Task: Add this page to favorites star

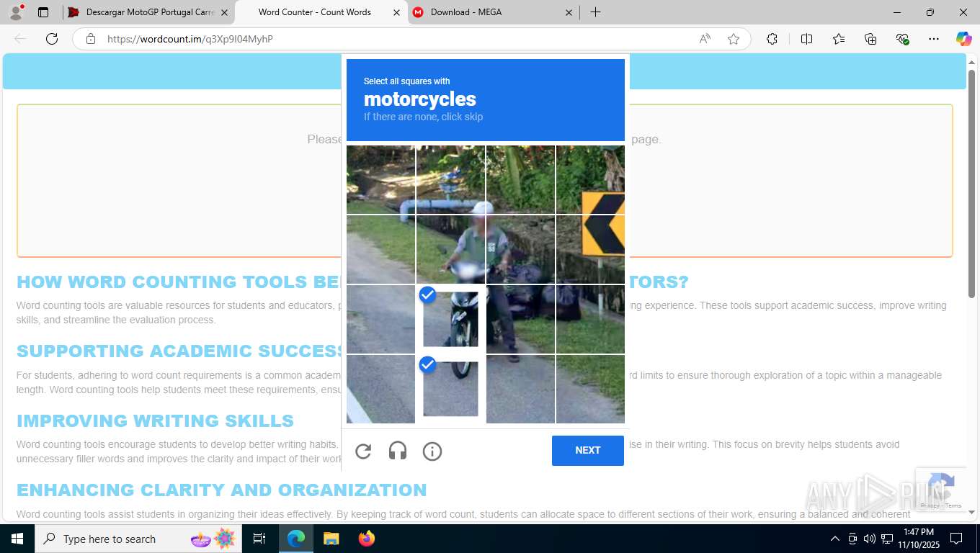Action: [x=734, y=39]
